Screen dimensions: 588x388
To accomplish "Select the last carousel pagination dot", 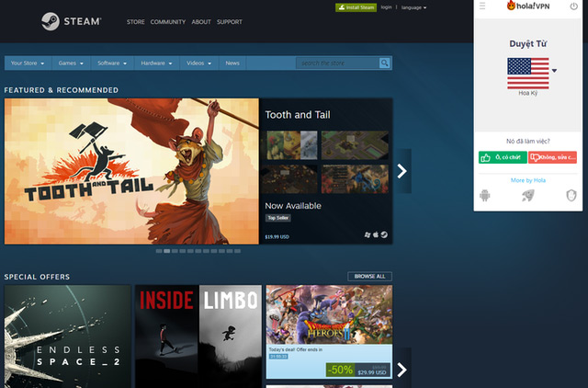I will click(237, 251).
